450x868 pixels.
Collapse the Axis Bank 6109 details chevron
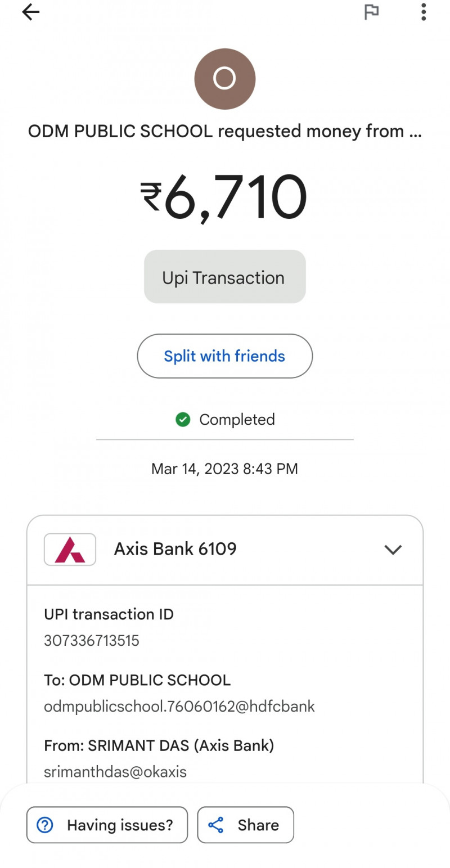coord(393,550)
